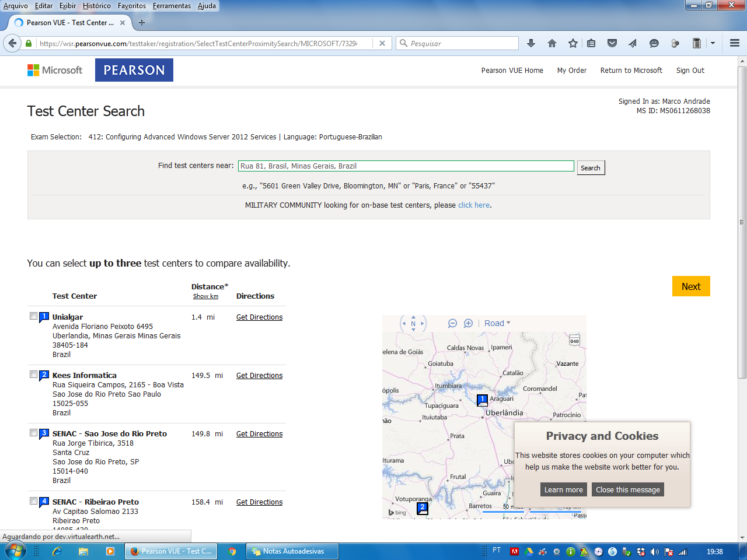Screen dimensions: 747x560
Task: Zoom out the map with minus icon
Action: [x=452, y=323]
